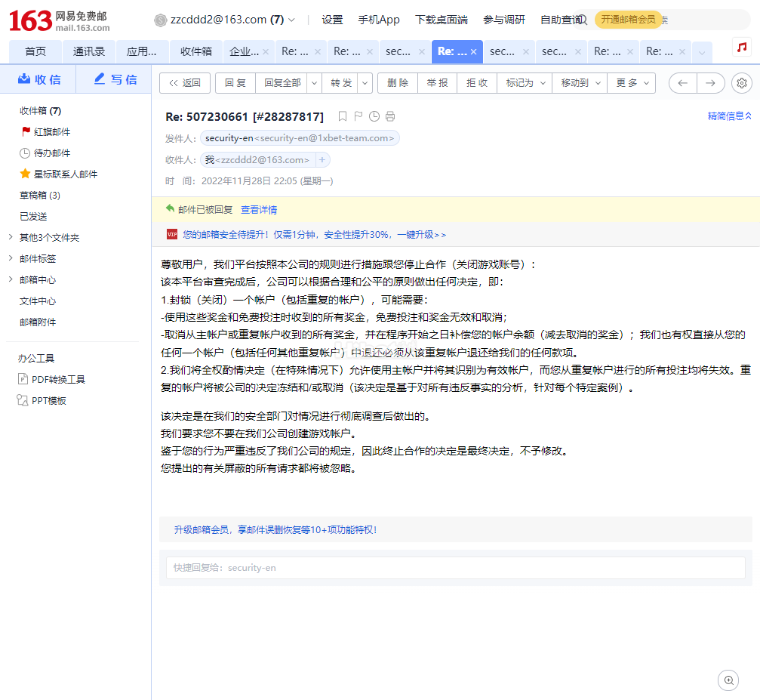This screenshot has width=760, height=700.
Task: Go to the next email with right arrow
Action: 710,83
